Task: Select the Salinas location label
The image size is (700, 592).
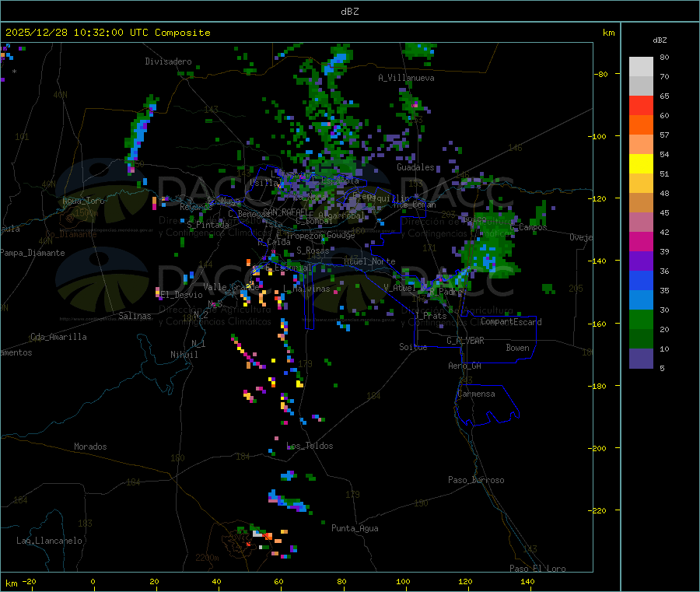Action: tap(135, 316)
